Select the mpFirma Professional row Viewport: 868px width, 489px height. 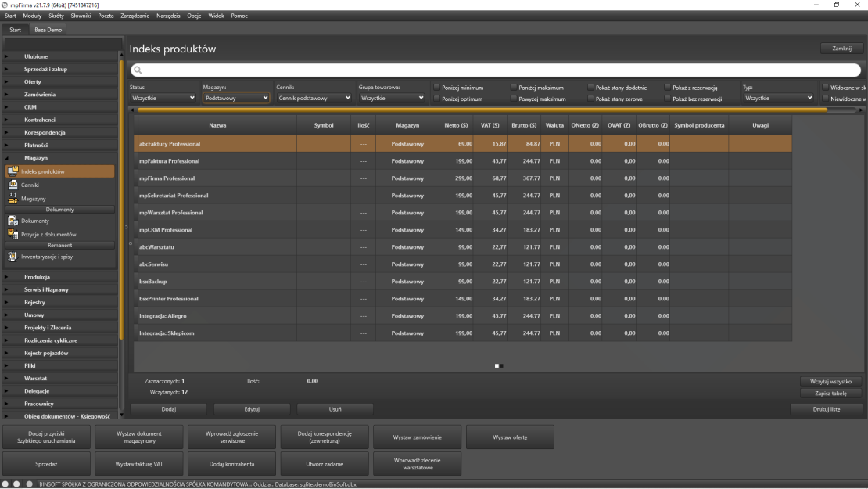tap(463, 178)
